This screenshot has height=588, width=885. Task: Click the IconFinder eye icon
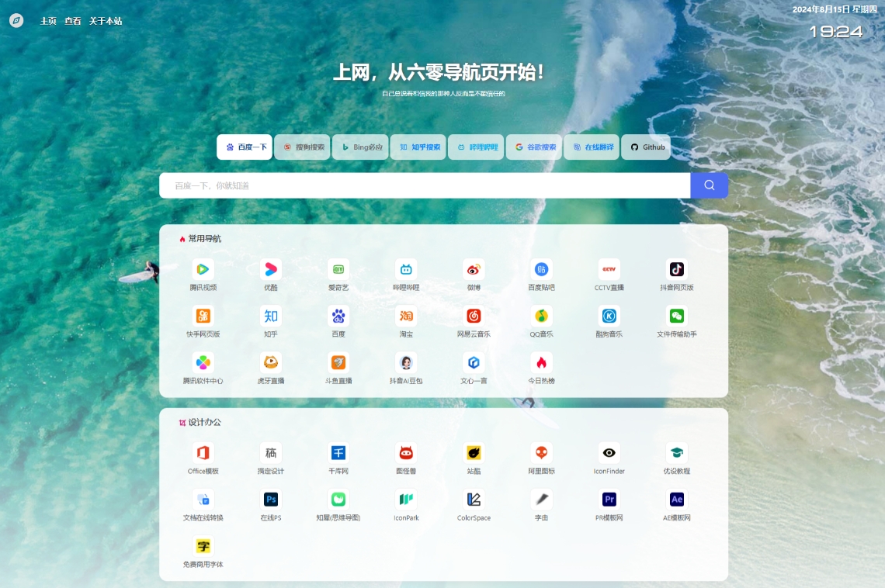click(x=609, y=453)
